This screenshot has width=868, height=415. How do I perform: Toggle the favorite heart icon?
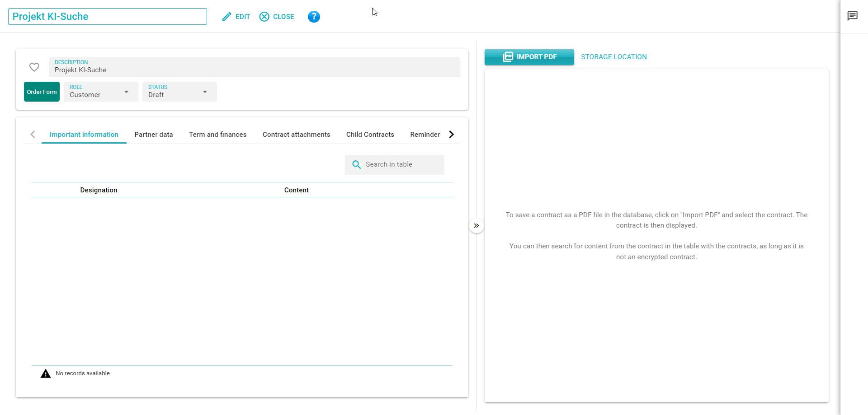34,67
